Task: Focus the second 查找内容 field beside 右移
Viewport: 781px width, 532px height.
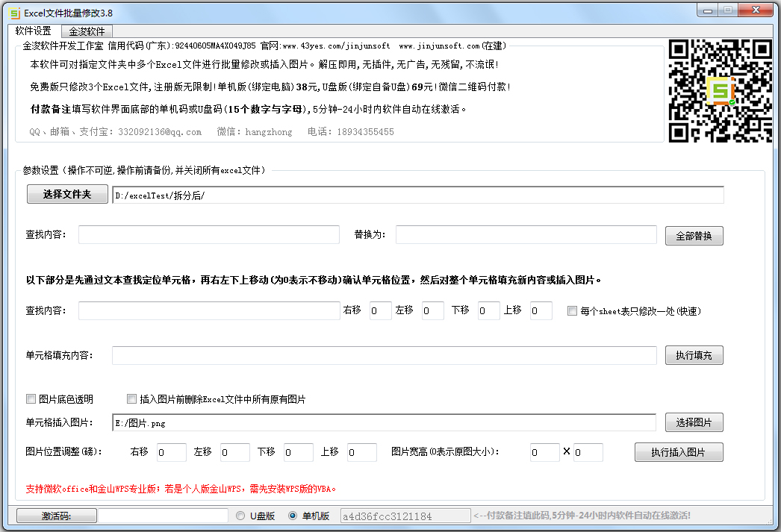Action: coord(209,310)
